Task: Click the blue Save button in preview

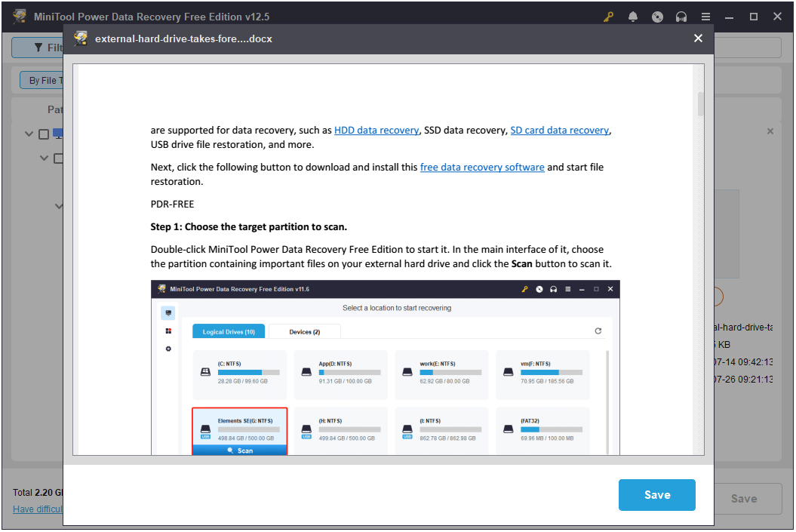Action: (x=656, y=495)
